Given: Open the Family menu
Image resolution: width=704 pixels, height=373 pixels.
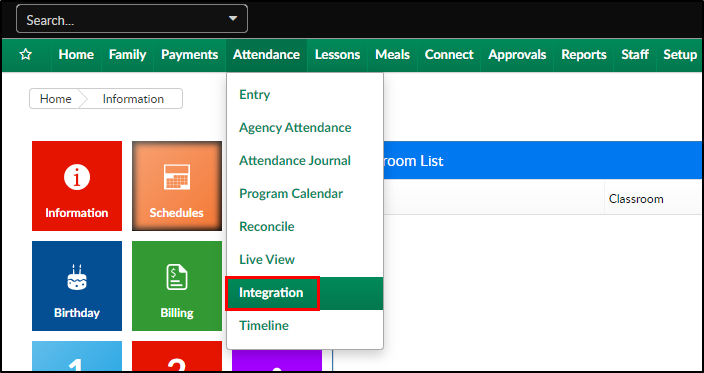Looking at the screenshot, I should click(x=128, y=55).
